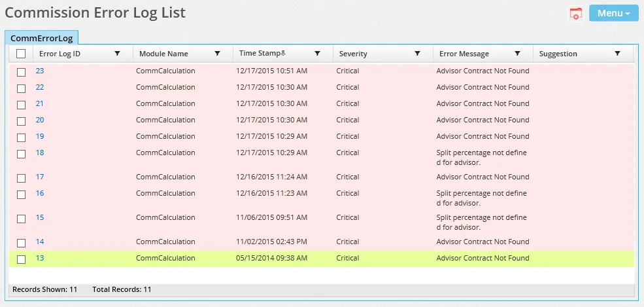Click the Records Shown: 11 status text

coord(44,289)
